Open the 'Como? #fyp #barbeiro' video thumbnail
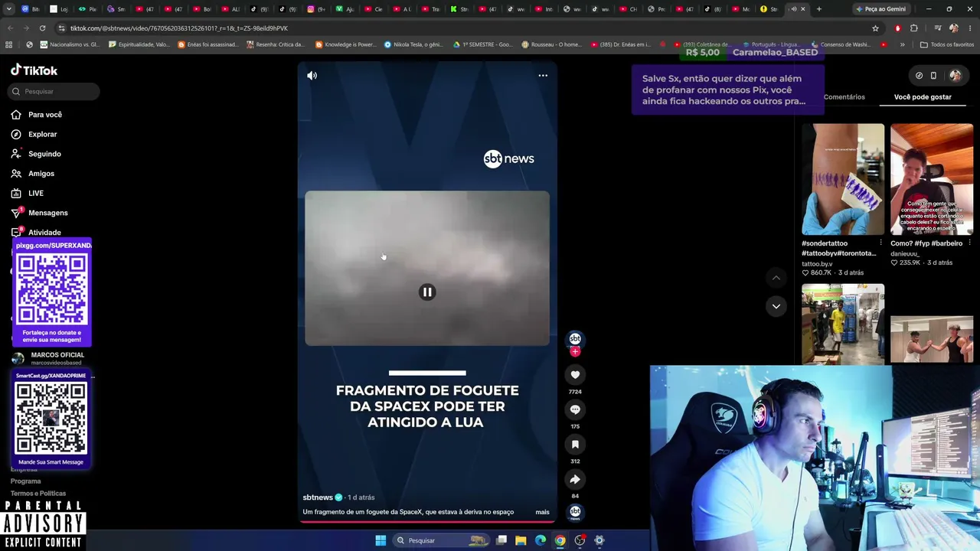Image resolution: width=980 pixels, height=551 pixels. click(x=932, y=179)
